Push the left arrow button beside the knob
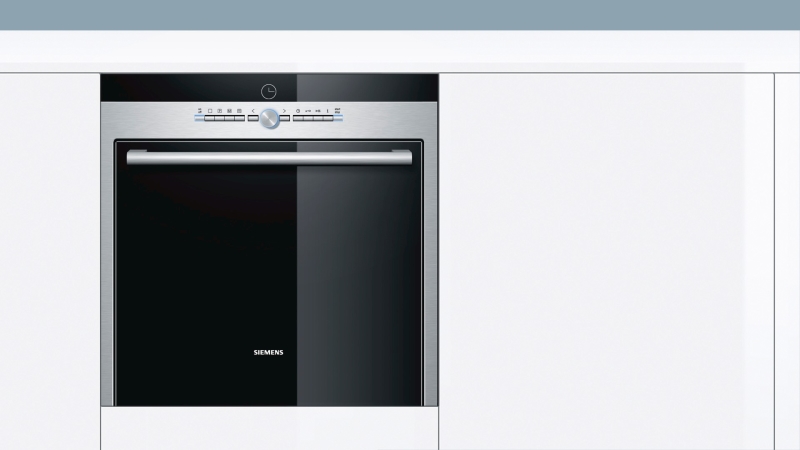Image resolution: width=800 pixels, height=450 pixels. (253, 118)
